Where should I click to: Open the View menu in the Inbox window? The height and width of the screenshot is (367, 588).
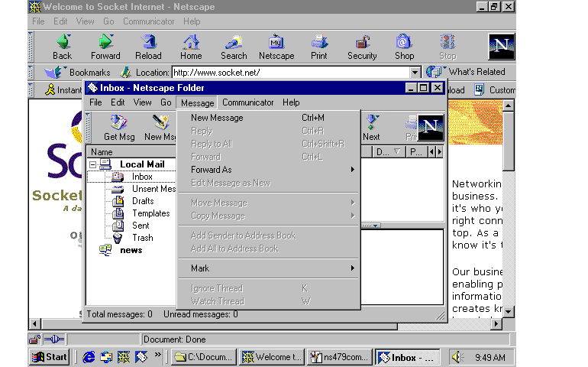[143, 102]
